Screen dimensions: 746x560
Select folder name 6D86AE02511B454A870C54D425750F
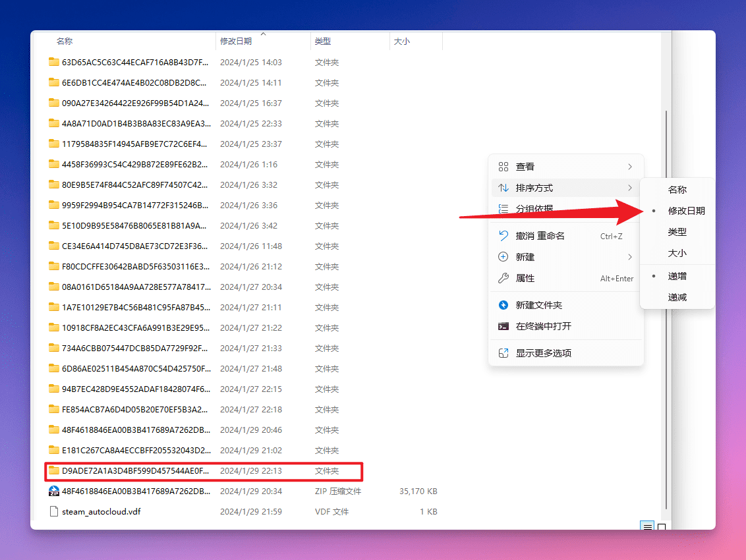(x=136, y=369)
